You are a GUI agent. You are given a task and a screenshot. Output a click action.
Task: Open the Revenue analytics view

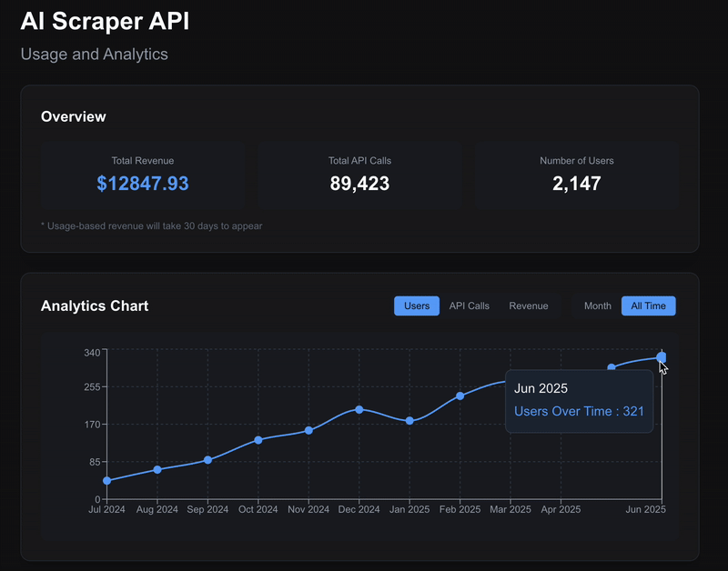pyautogui.click(x=529, y=306)
